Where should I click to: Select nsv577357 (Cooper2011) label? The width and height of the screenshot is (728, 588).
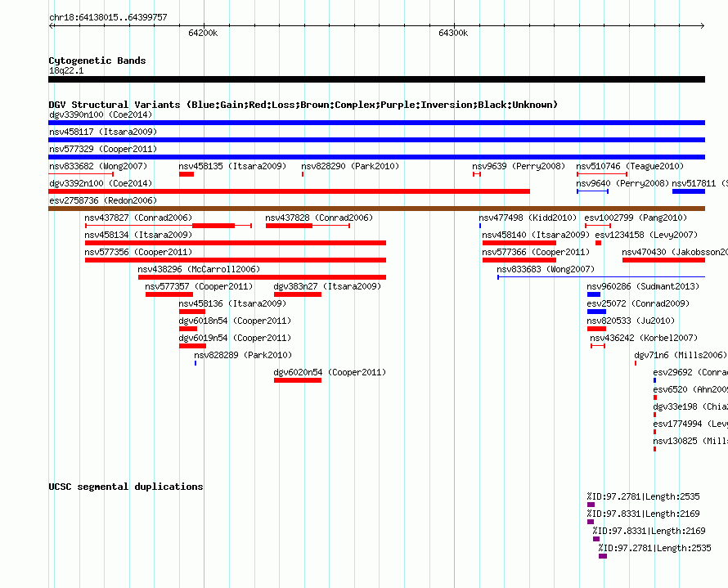point(199,286)
